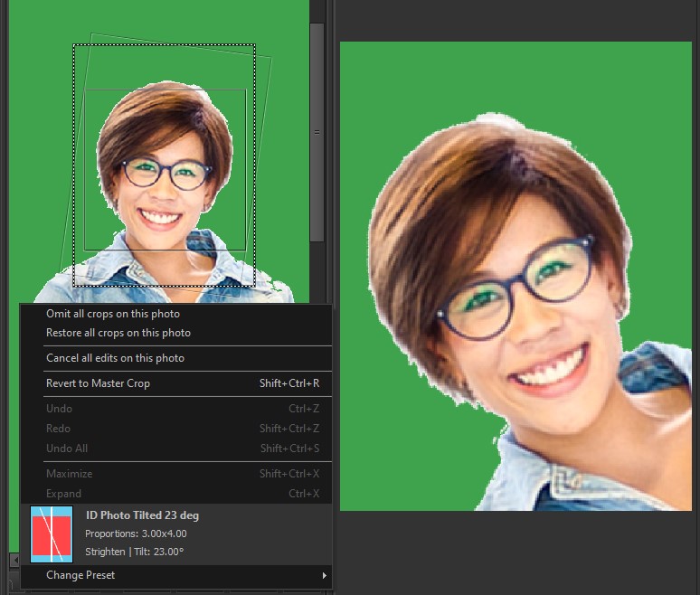Choose Undo All in the menu

click(x=66, y=449)
